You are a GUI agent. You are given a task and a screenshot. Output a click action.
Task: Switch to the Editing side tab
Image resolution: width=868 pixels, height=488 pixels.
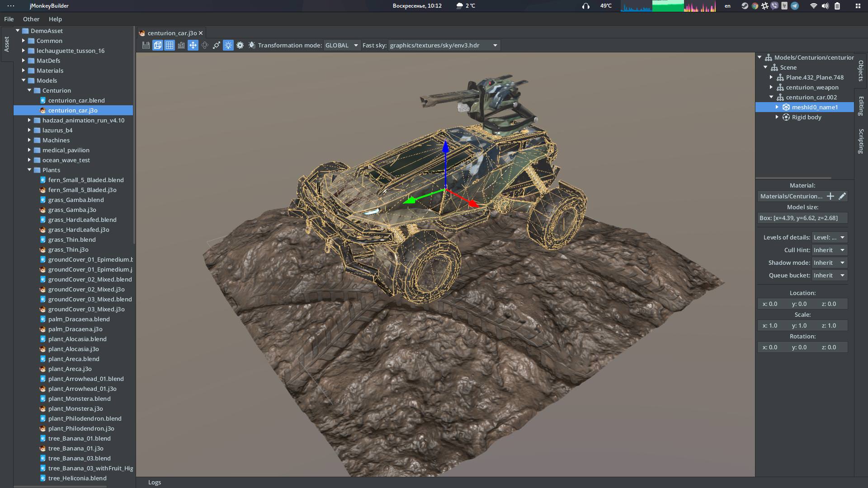pyautogui.click(x=861, y=106)
